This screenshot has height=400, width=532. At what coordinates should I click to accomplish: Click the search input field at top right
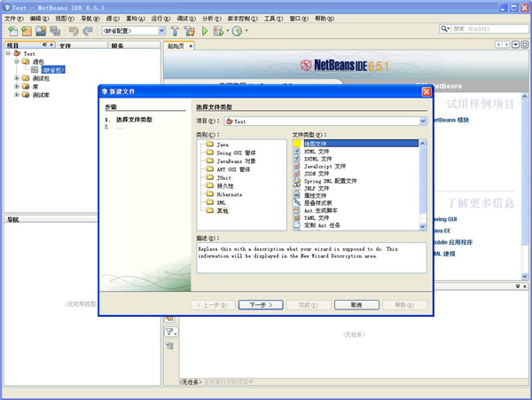click(490, 29)
